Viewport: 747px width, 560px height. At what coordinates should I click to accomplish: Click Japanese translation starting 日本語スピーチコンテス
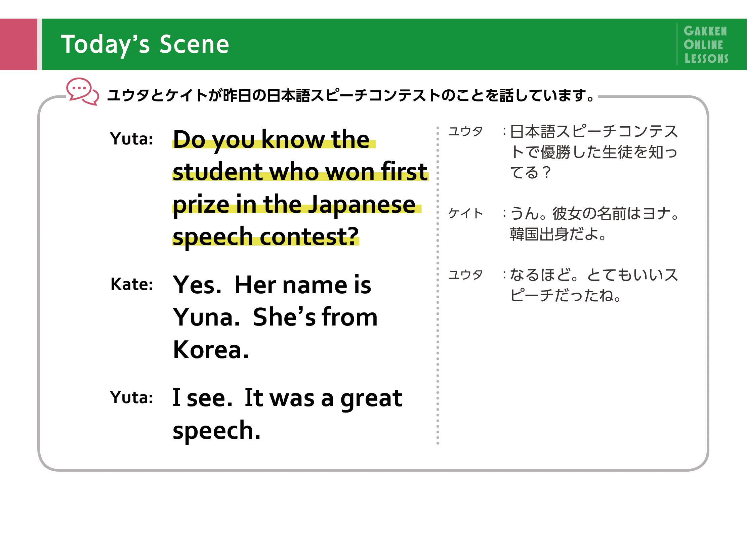[x=594, y=152]
